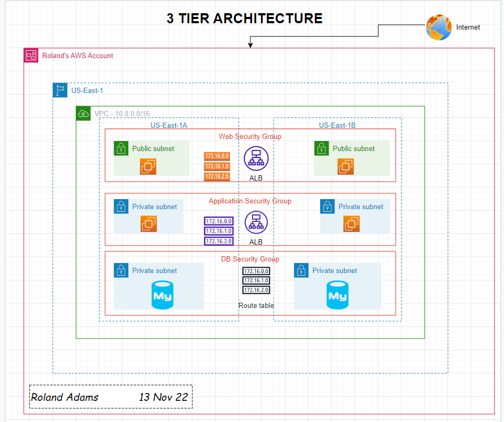The height and width of the screenshot is (422, 504).
Task: Select the DB Security Group heading
Action: pos(250,259)
